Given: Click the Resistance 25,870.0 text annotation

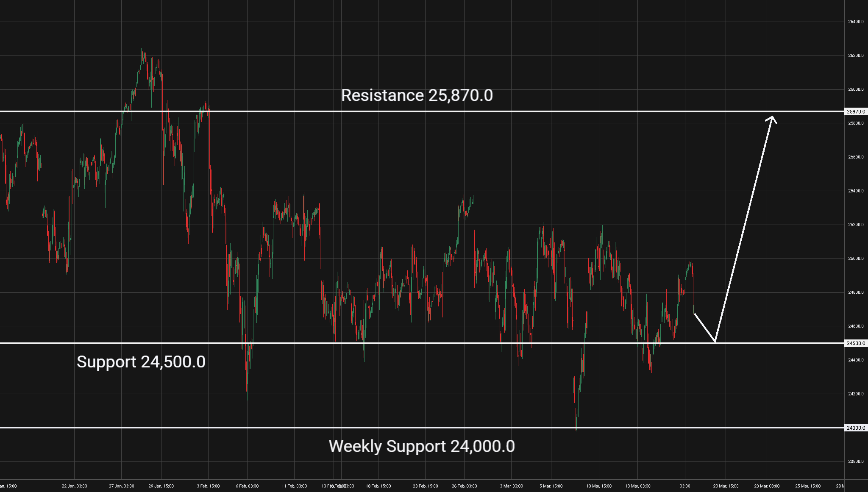Looking at the screenshot, I should (417, 95).
